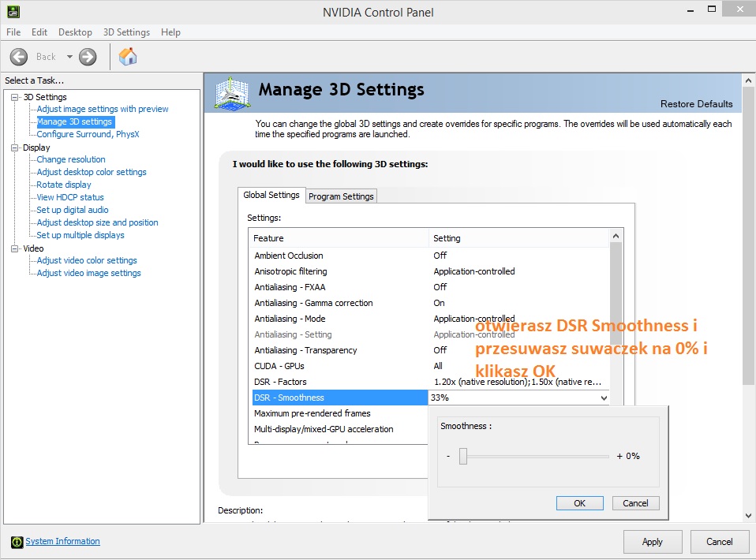Open View HDCP status task

(x=70, y=197)
